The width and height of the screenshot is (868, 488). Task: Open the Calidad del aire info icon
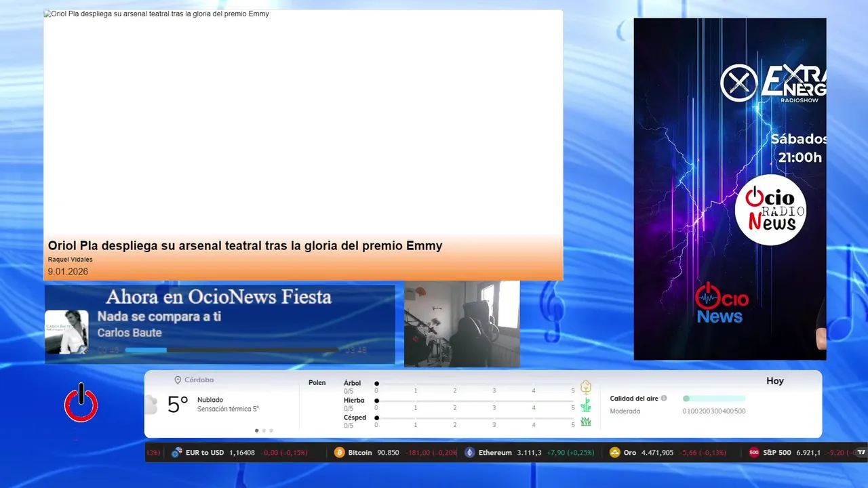pos(664,399)
